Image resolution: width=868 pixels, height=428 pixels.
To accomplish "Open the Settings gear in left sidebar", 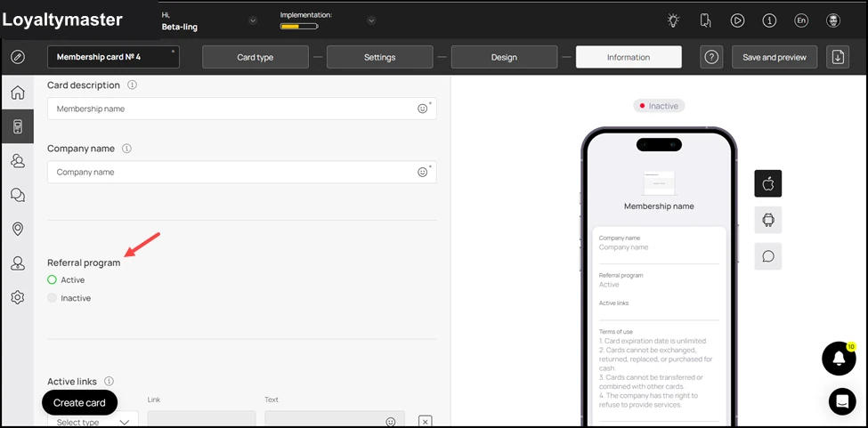I will (18, 297).
